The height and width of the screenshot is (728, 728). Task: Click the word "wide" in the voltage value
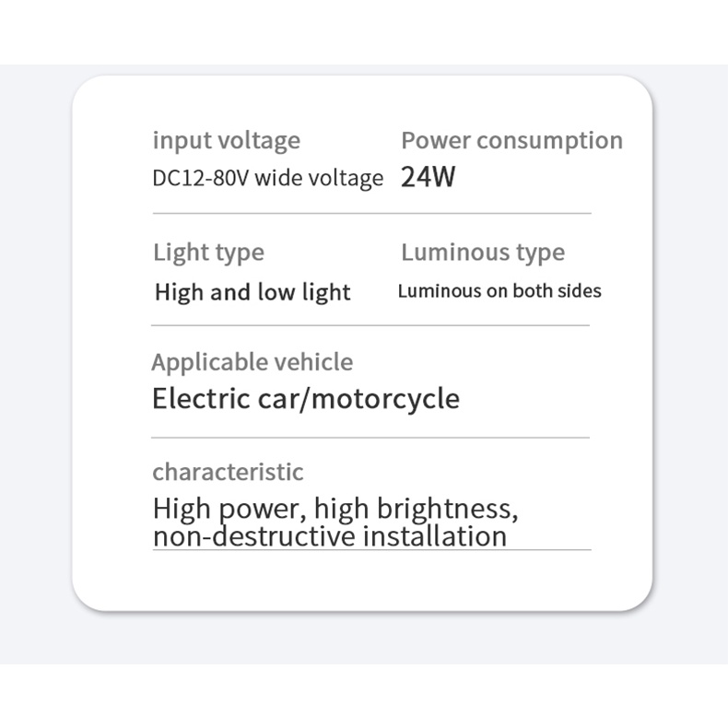tap(273, 178)
